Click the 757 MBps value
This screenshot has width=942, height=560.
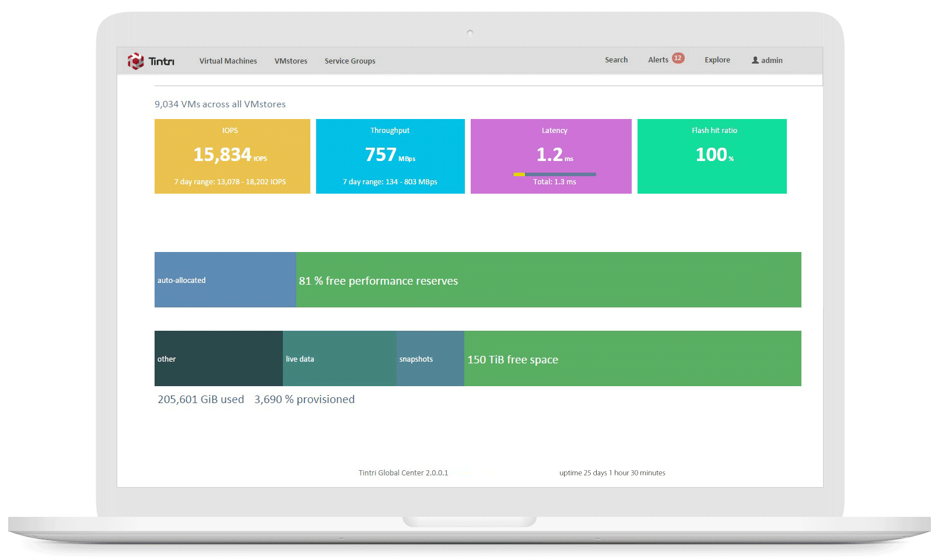click(390, 155)
